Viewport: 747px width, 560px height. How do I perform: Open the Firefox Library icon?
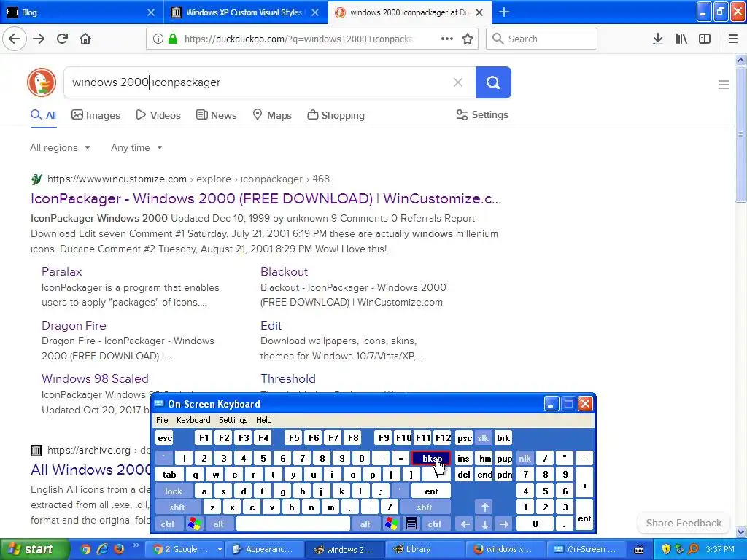tap(681, 39)
